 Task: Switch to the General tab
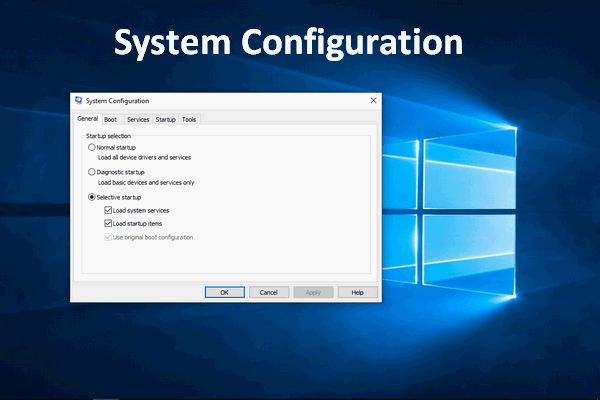coord(88,119)
